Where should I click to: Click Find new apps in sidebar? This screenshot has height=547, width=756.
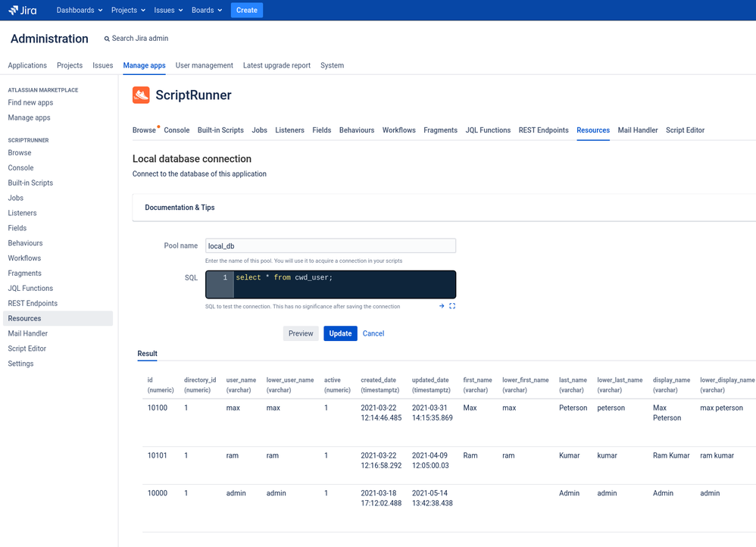pos(30,103)
